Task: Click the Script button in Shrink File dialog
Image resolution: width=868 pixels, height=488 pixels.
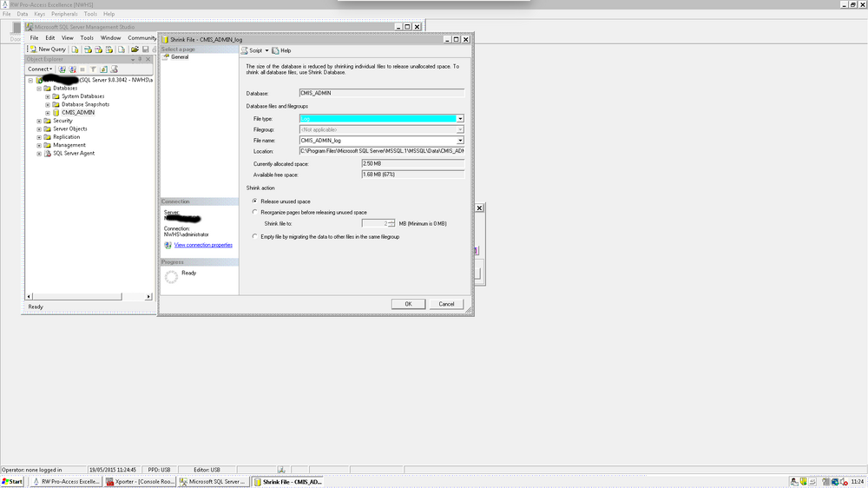Action: click(252, 50)
